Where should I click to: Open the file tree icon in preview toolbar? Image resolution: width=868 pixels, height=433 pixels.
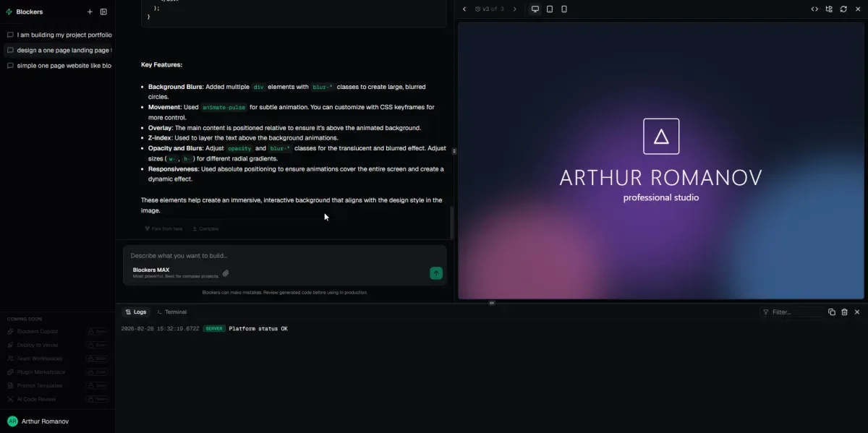[829, 9]
